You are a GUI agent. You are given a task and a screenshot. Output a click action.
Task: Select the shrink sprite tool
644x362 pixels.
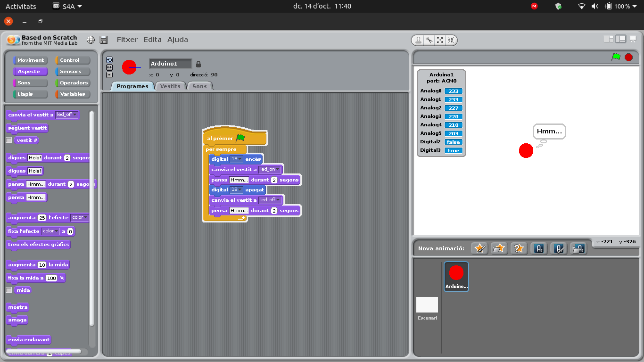point(451,40)
